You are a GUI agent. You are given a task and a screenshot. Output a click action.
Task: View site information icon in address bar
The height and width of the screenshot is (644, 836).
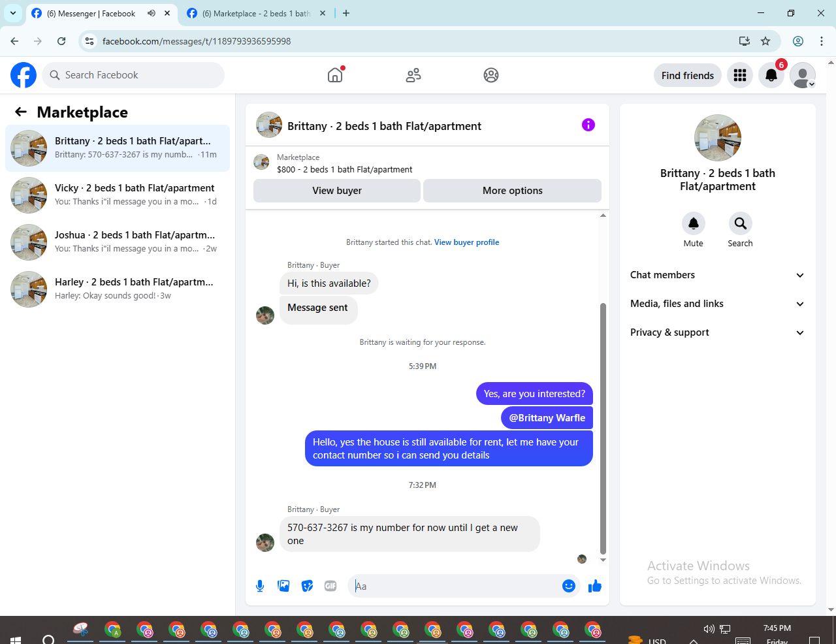(x=90, y=41)
